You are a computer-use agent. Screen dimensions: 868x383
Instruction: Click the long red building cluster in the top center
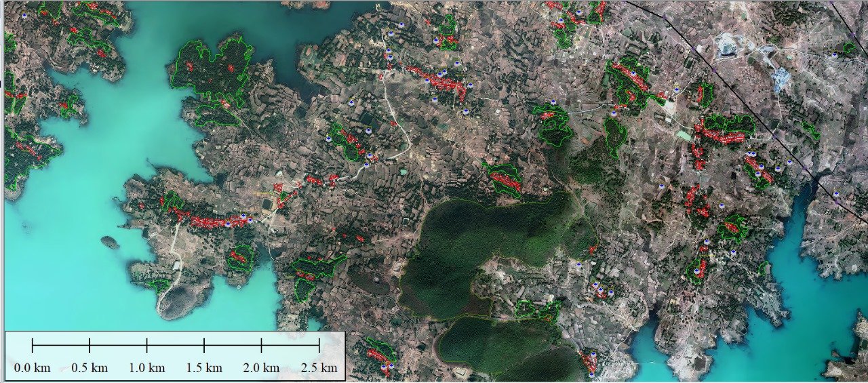coord(439,80)
